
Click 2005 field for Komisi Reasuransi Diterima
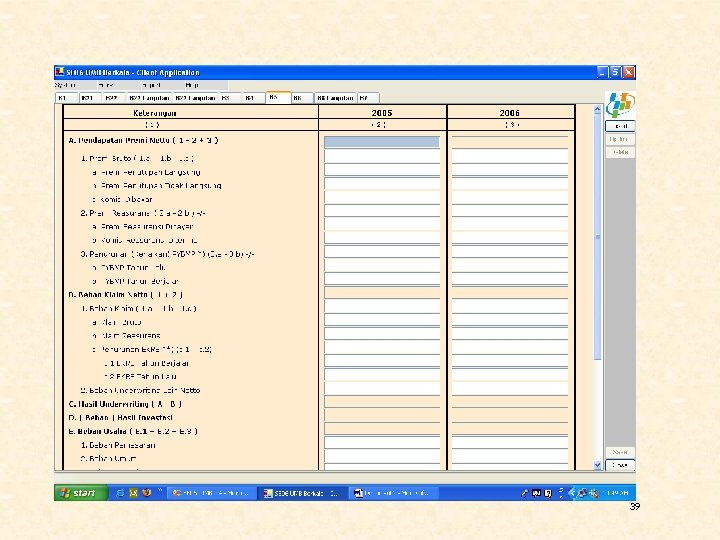pyautogui.click(x=382, y=238)
